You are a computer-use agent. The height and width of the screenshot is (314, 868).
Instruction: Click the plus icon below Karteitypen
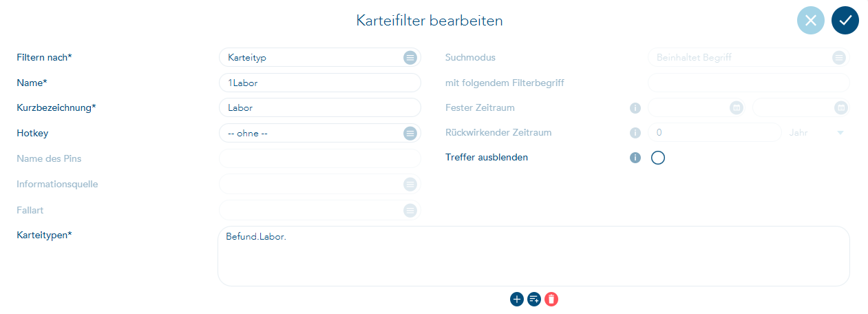(517, 300)
